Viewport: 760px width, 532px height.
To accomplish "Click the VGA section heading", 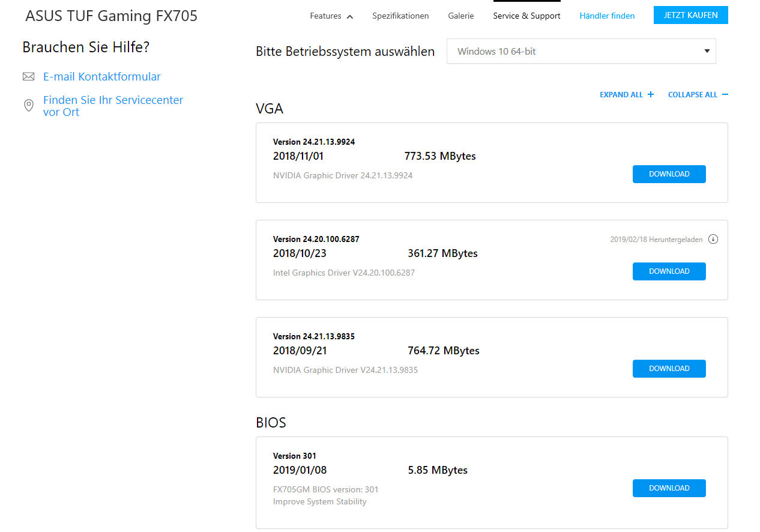I will pyautogui.click(x=270, y=109).
